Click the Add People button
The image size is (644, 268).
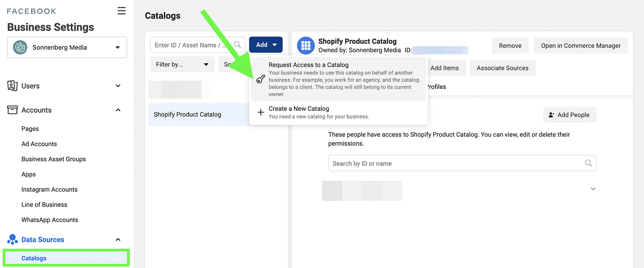click(570, 115)
